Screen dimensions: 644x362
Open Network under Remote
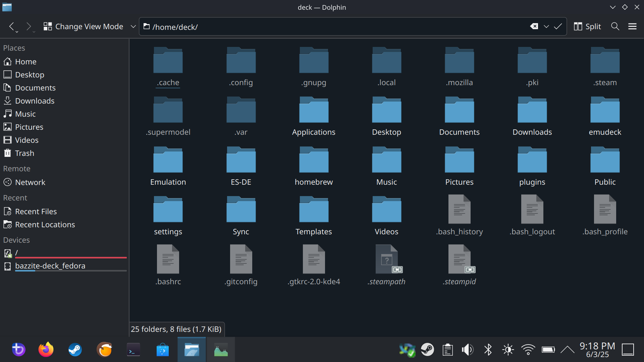coord(64,182)
